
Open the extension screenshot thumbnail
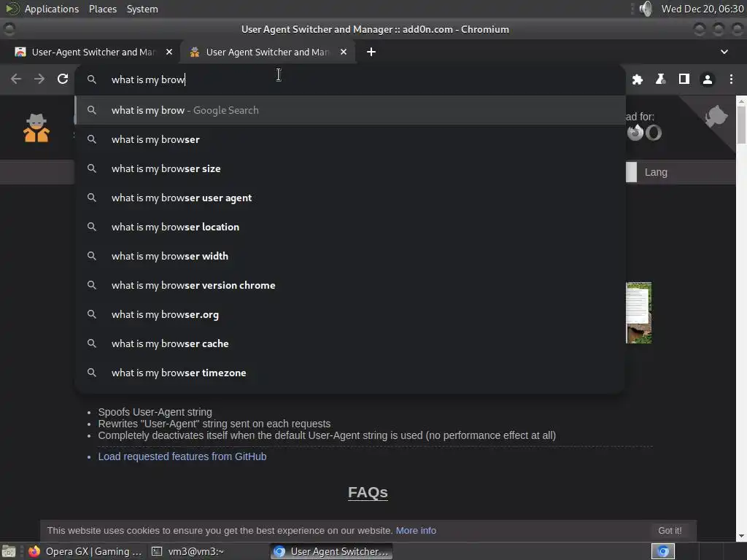[638, 313]
